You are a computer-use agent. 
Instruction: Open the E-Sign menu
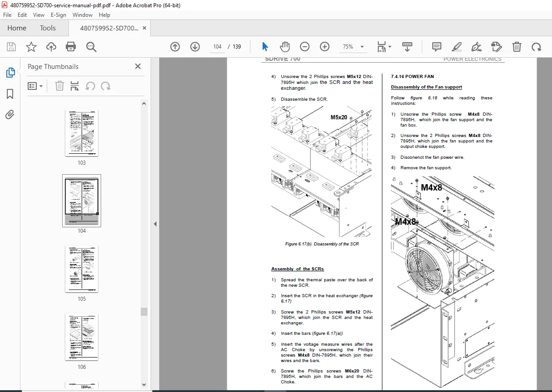click(x=59, y=15)
